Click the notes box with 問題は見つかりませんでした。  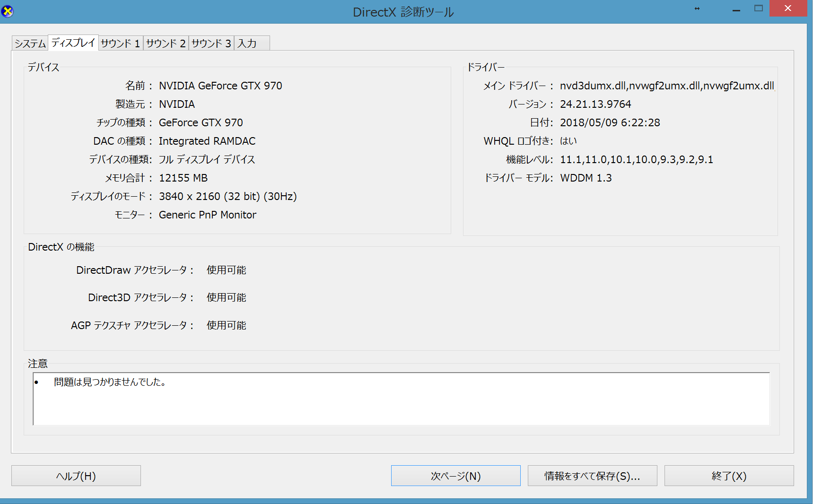click(401, 399)
